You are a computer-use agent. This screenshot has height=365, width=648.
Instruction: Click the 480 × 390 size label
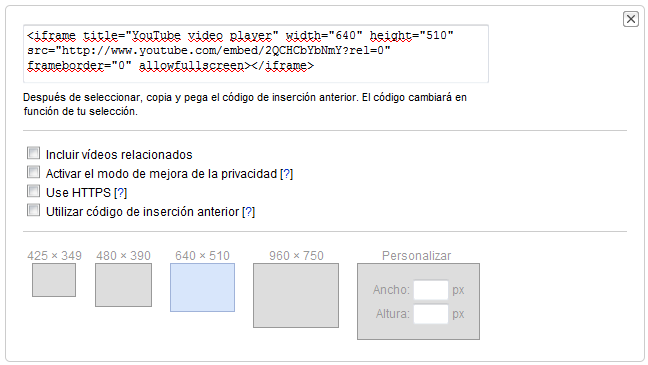point(124,256)
